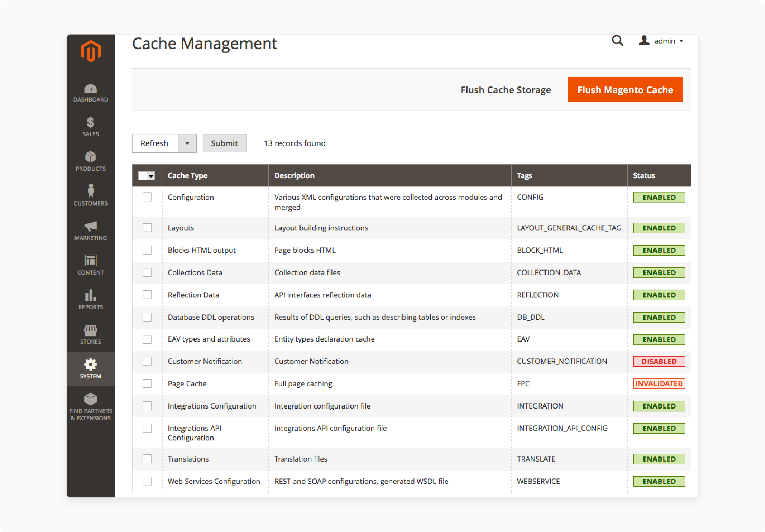The height and width of the screenshot is (532, 765).
Task: Expand the admin account dropdown arrow
Action: [x=682, y=41]
